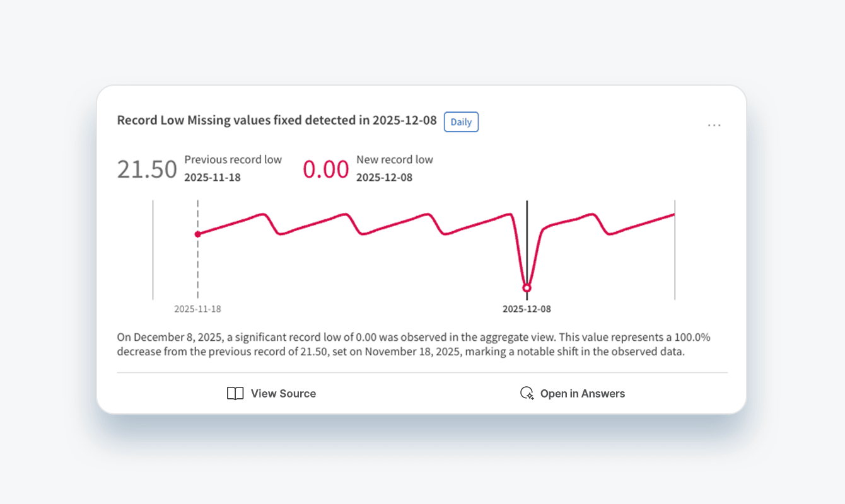
Task: Click the open book View Source icon
Action: tap(235, 393)
